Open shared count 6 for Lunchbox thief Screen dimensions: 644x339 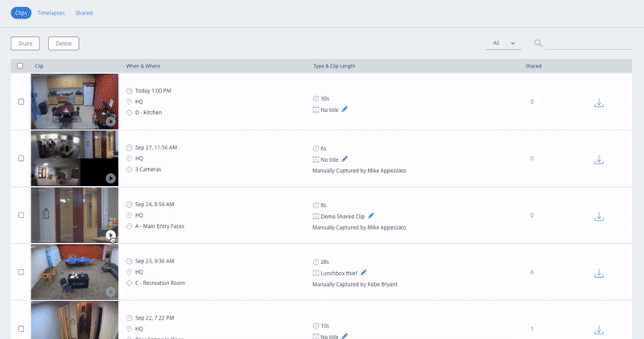coord(532,271)
